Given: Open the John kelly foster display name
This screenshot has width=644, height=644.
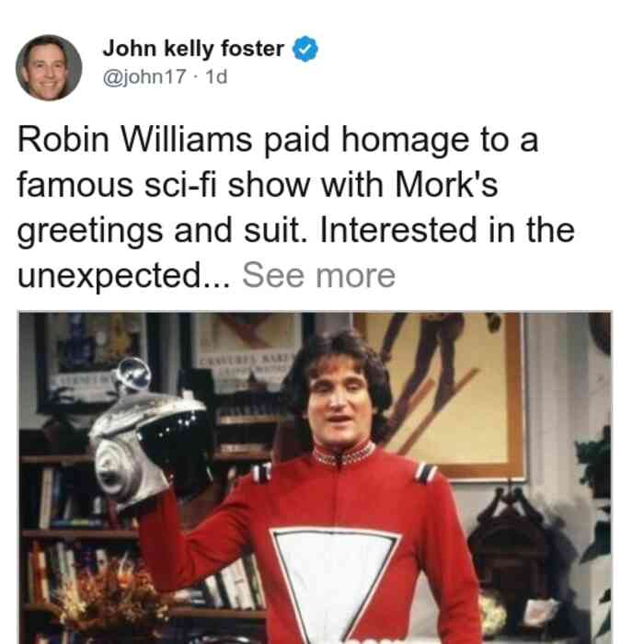Looking at the screenshot, I should click(193, 49).
